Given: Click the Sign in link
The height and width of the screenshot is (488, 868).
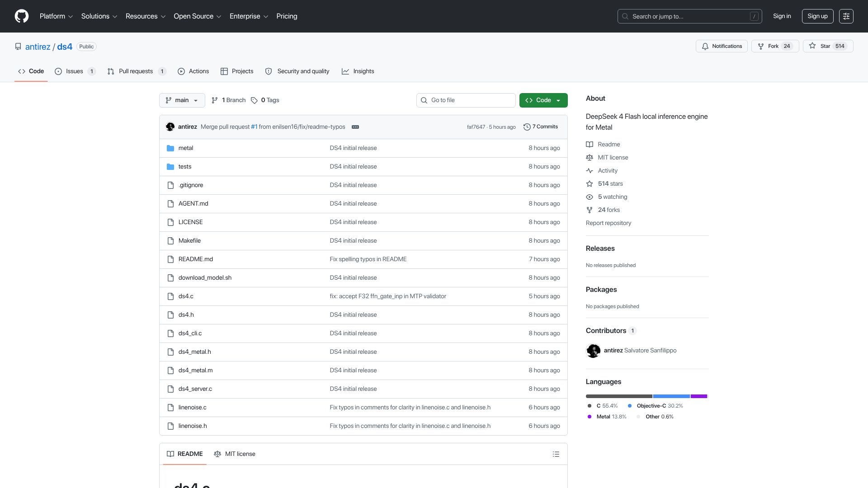Looking at the screenshot, I should [x=782, y=16].
